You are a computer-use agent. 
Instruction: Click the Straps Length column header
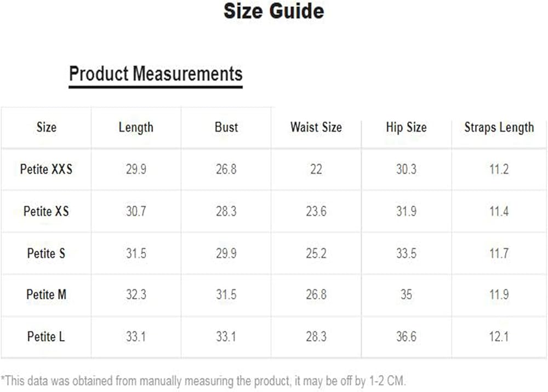point(499,128)
